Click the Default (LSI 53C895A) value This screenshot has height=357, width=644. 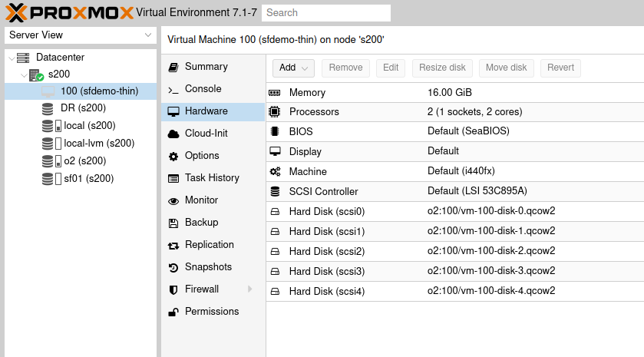(477, 191)
